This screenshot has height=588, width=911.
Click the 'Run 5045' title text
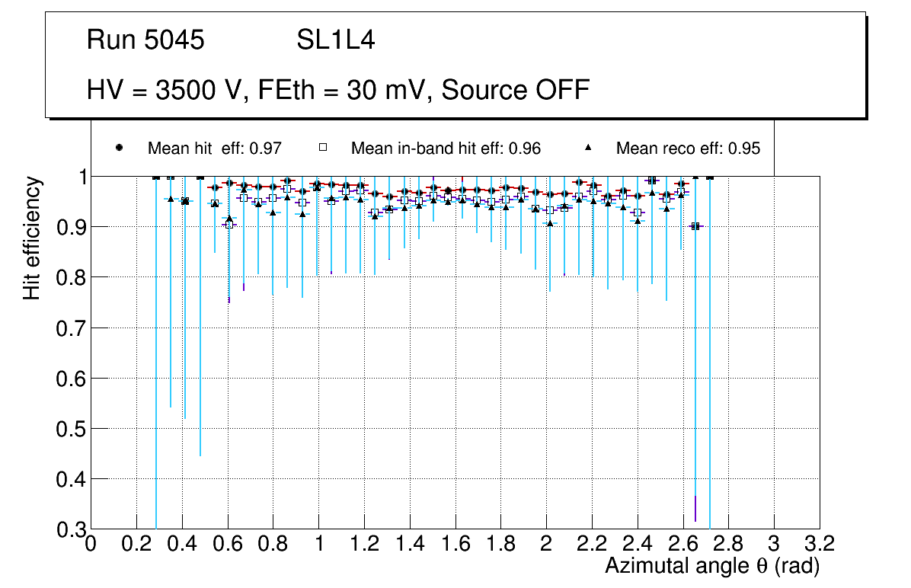tap(145, 40)
